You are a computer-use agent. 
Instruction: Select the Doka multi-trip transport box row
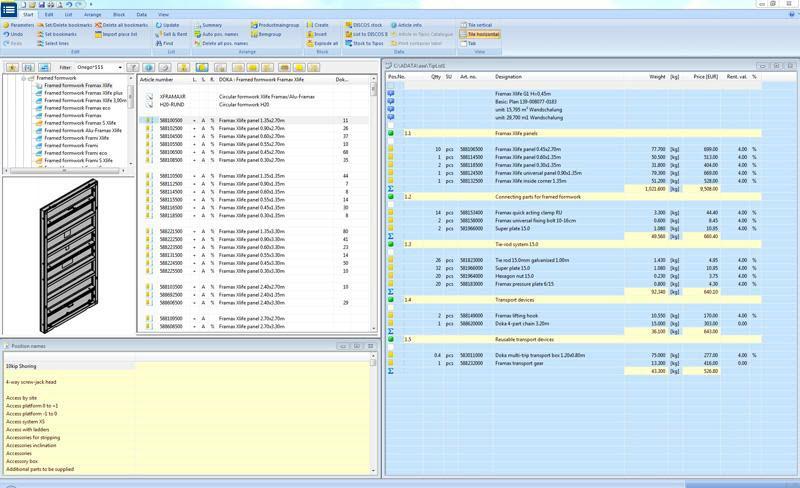pyautogui.click(x=574, y=355)
